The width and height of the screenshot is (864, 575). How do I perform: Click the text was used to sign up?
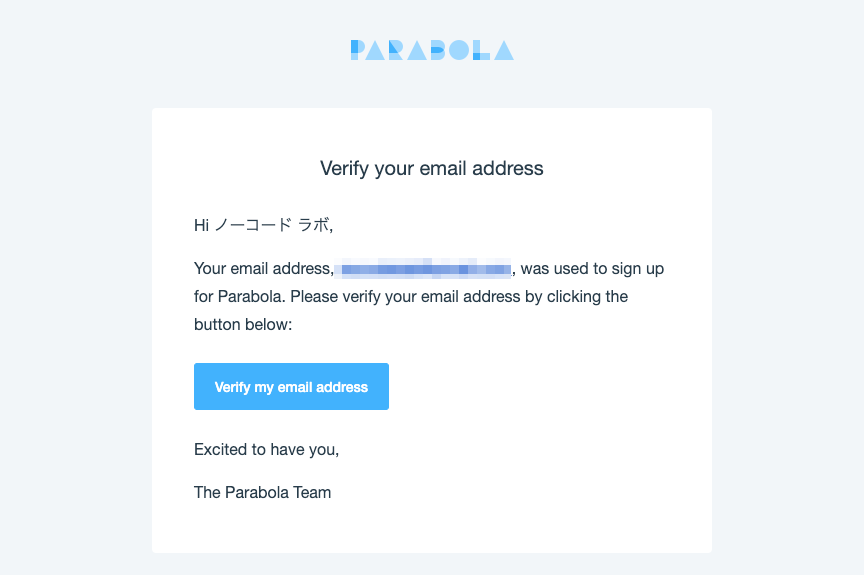(592, 269)
